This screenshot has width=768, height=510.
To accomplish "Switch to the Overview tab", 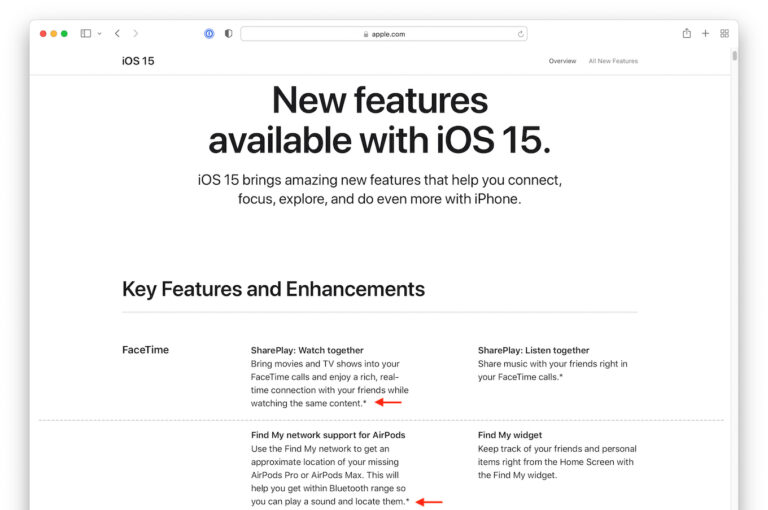I will pos(562,61).
